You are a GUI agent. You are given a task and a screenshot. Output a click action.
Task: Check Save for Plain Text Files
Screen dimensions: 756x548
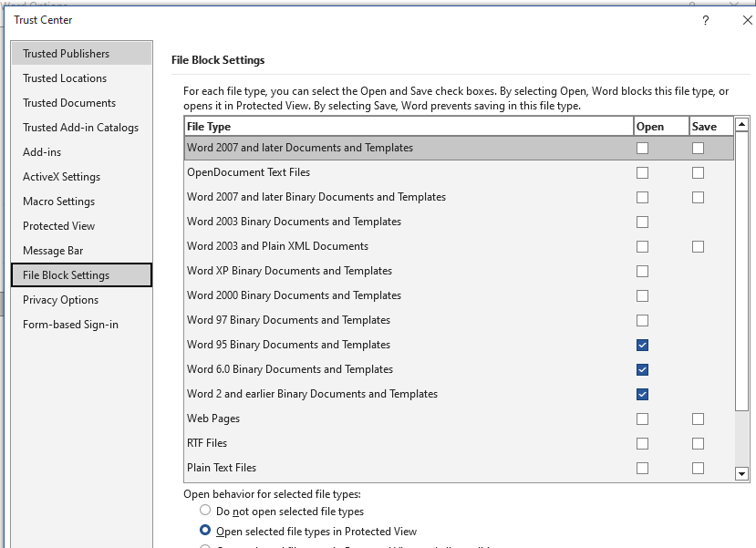(698, 468)
